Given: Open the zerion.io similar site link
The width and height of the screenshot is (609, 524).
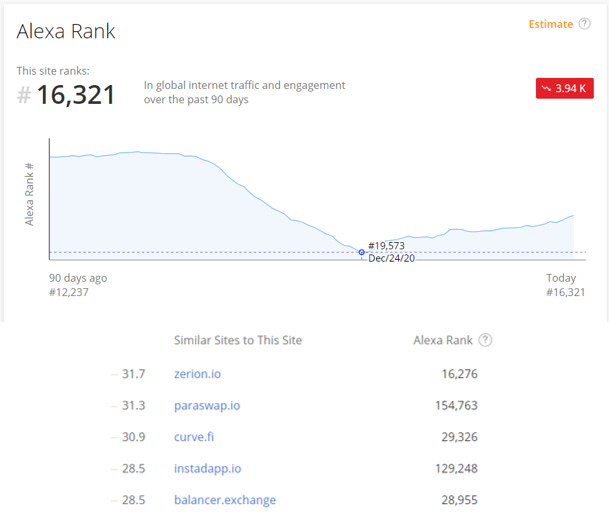Looking at the screenshot, I should pos(197,374).
